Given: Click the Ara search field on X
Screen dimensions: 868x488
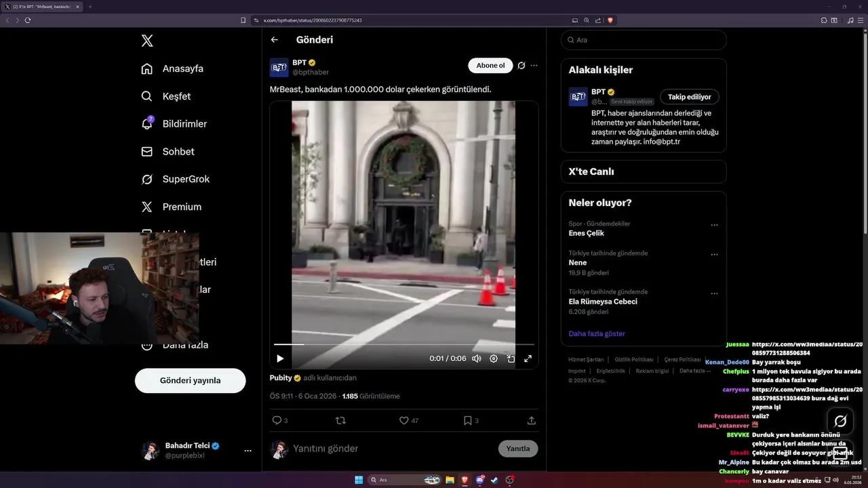Looking at the screenshot, I should point(644,40).
